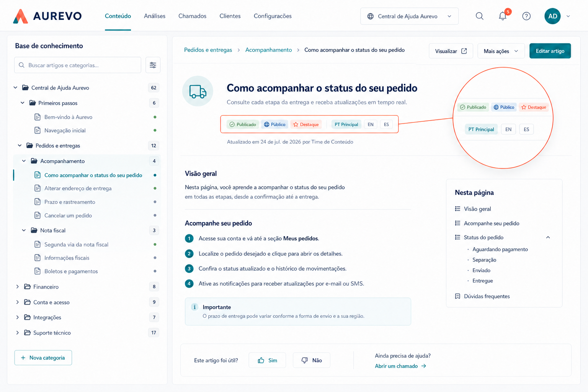Image resolution: width=588 pixels, height=392 pixels.
Task: Focus Buscar artigos e categorias search field
Action: coord(78,65)
